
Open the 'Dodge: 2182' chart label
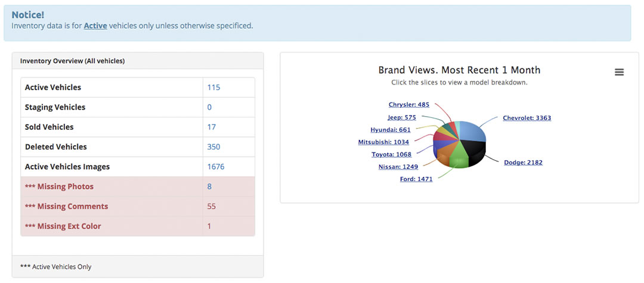pos(523,163)
